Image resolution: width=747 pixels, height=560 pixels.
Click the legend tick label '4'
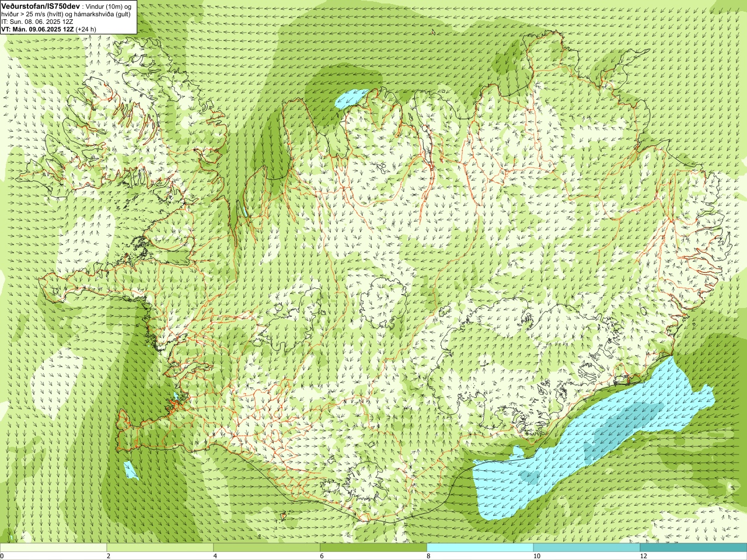(x=215, y=556)
